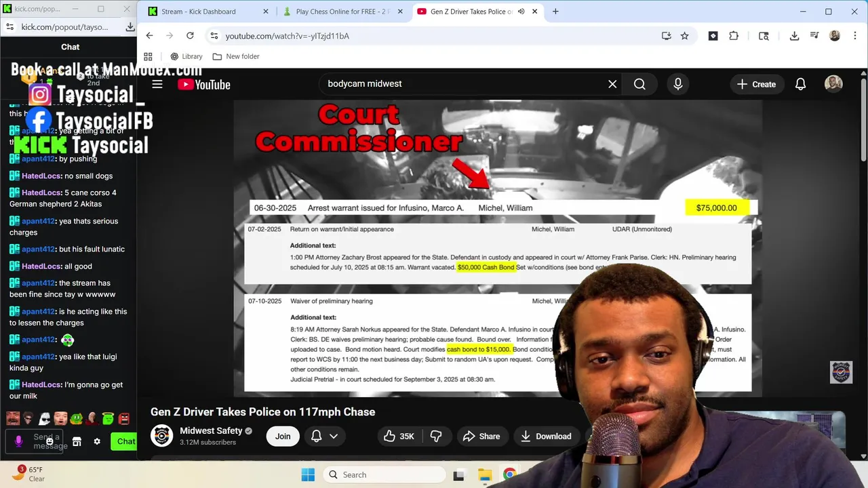Click the YouTube search magnifier button

click(639, 84)
